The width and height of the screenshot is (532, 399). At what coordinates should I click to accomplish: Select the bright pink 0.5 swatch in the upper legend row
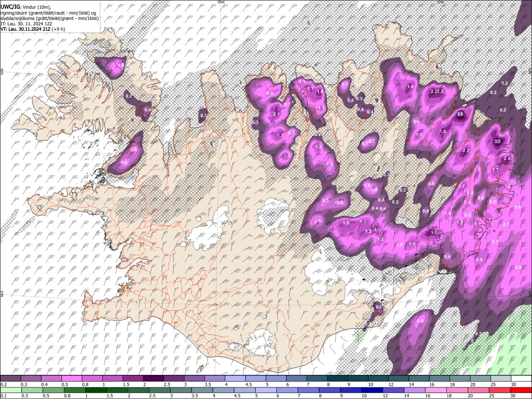pos(72,378)
